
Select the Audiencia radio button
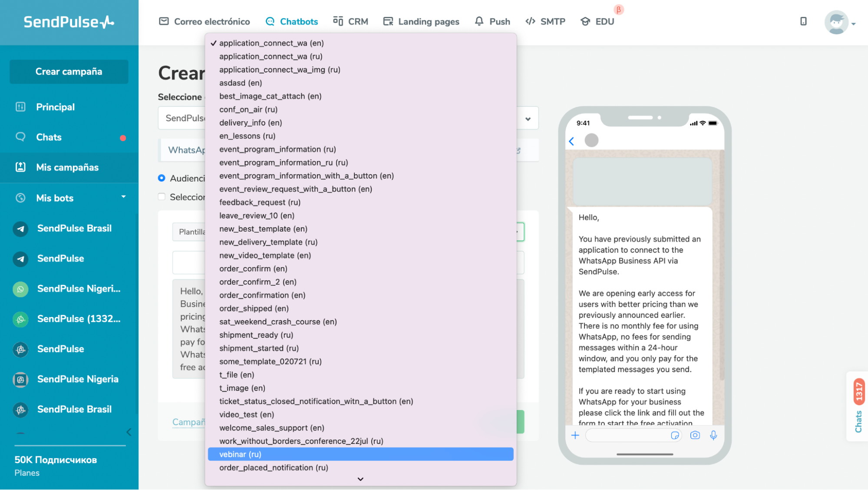[x=162, y=178]
